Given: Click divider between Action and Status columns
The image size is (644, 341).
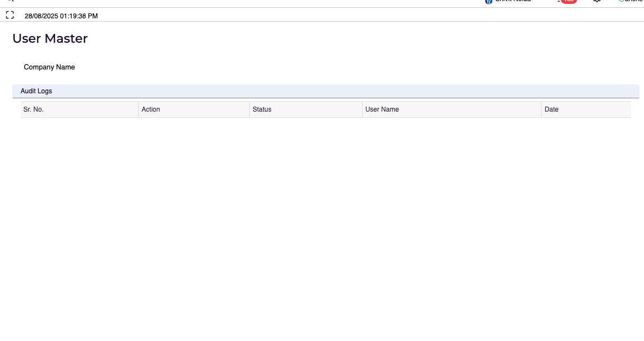Looking at the screenshot, I should click(250, 109).
